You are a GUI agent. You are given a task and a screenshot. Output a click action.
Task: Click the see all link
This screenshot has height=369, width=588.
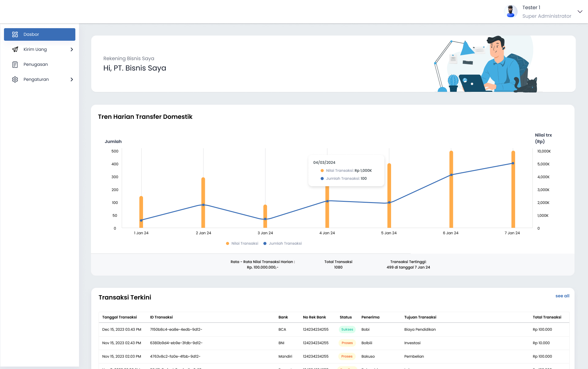pyautogui.click(x=562, y=296)
